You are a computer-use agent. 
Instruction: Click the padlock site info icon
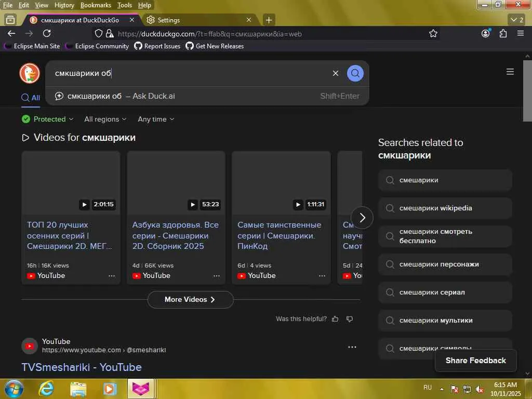[x=109, y=33]
